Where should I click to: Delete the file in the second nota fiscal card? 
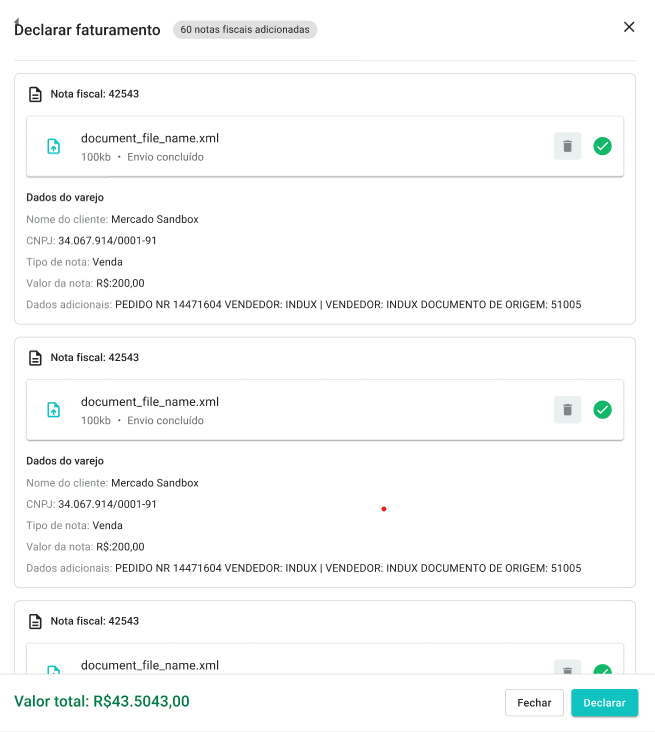tap(567, 409)
